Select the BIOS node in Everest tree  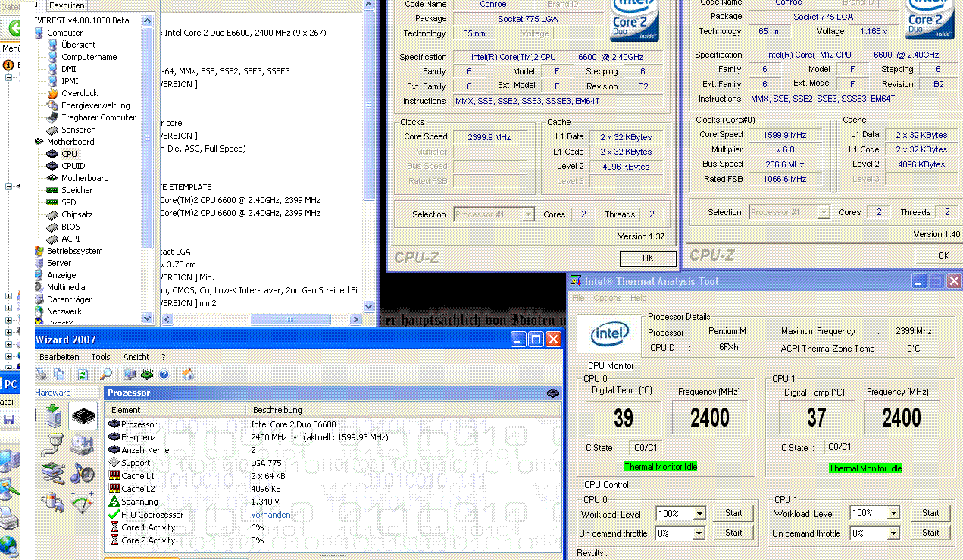pos(70,227)
